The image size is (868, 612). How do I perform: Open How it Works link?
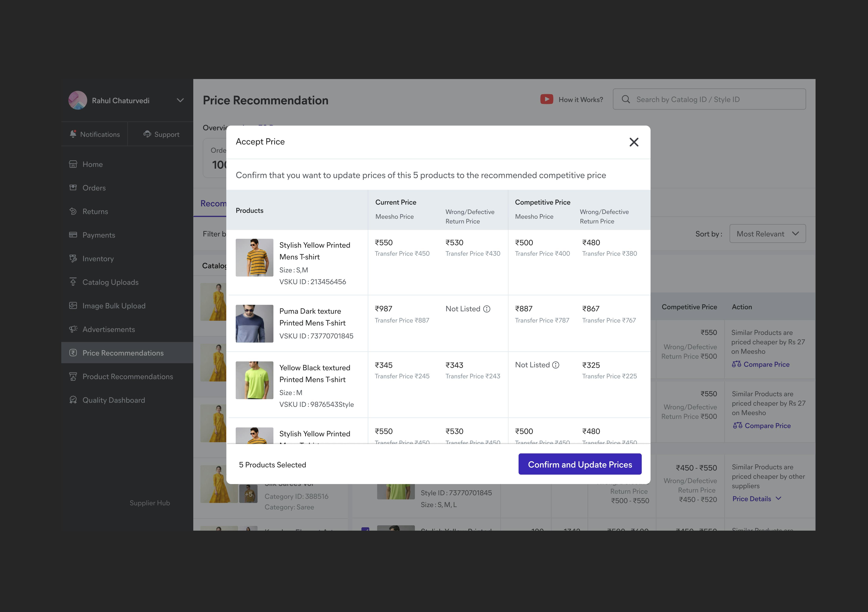tap(581, 99)
